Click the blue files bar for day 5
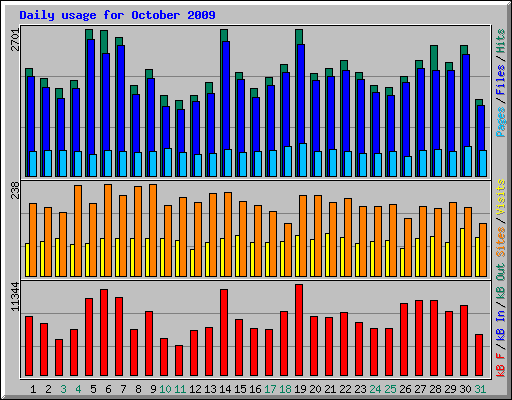This screenshot has height=400, width=512. click(x=91, y=97)
